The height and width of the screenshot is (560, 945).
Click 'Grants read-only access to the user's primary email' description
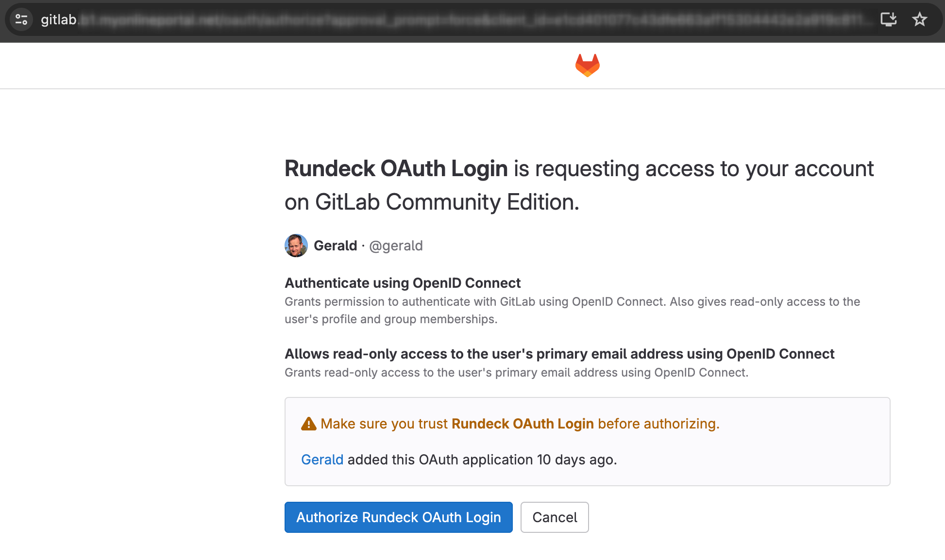[517, 373]
